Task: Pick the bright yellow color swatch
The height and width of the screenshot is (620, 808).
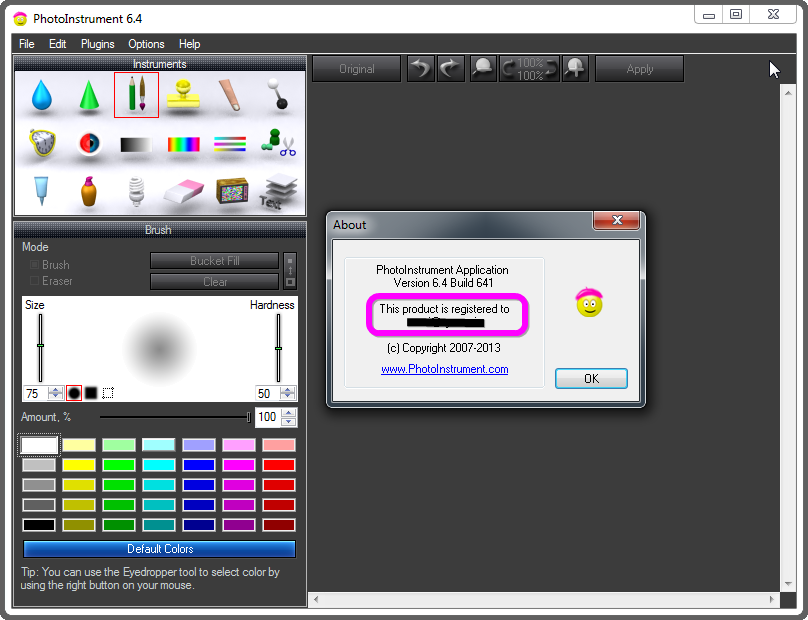Action: pos(79,465)
